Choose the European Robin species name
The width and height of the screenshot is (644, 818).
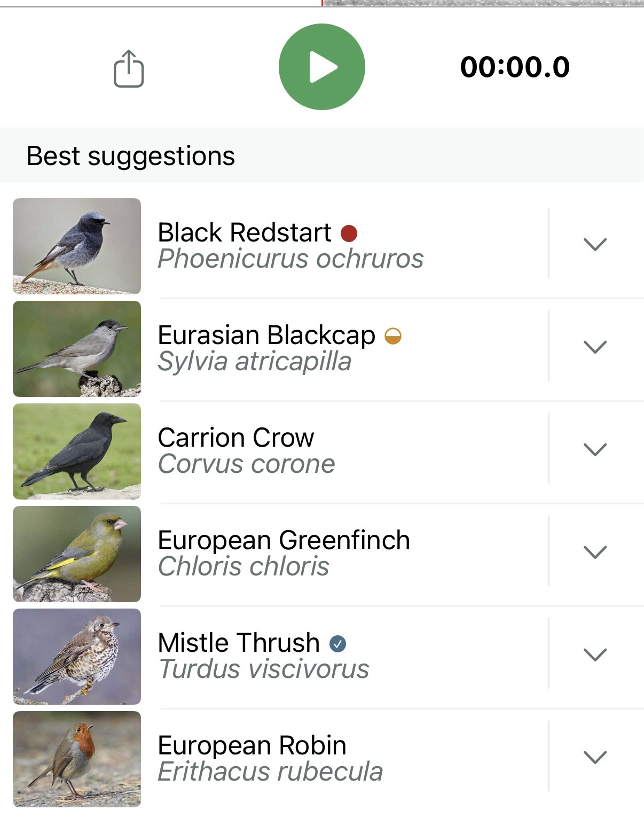point(252,745)
